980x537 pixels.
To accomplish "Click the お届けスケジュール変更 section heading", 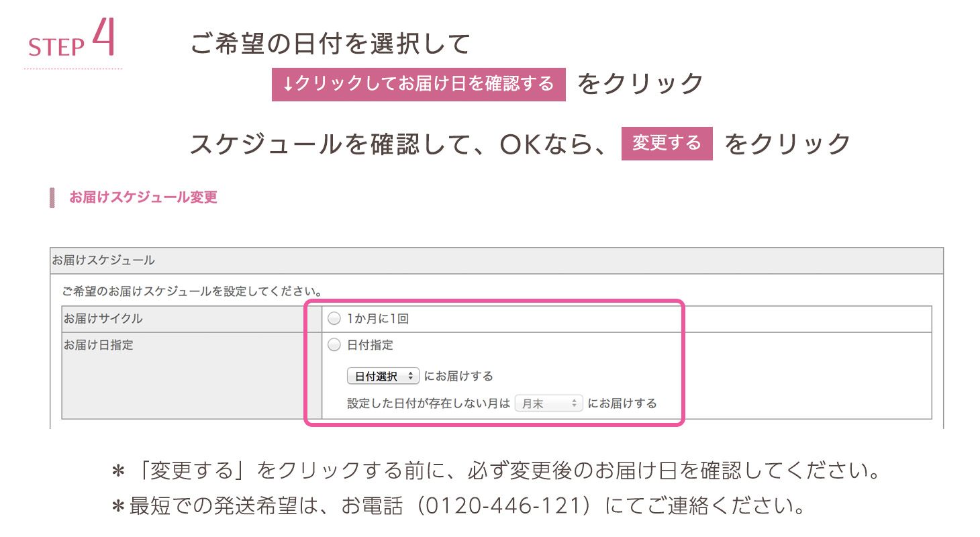I will pyautogui.click(x=143, y=198).
